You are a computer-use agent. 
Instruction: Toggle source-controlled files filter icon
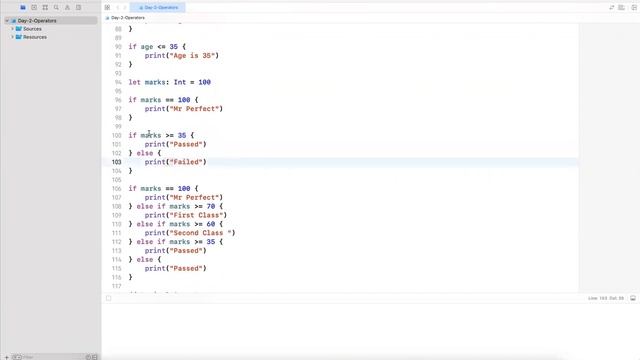(95, 357)
